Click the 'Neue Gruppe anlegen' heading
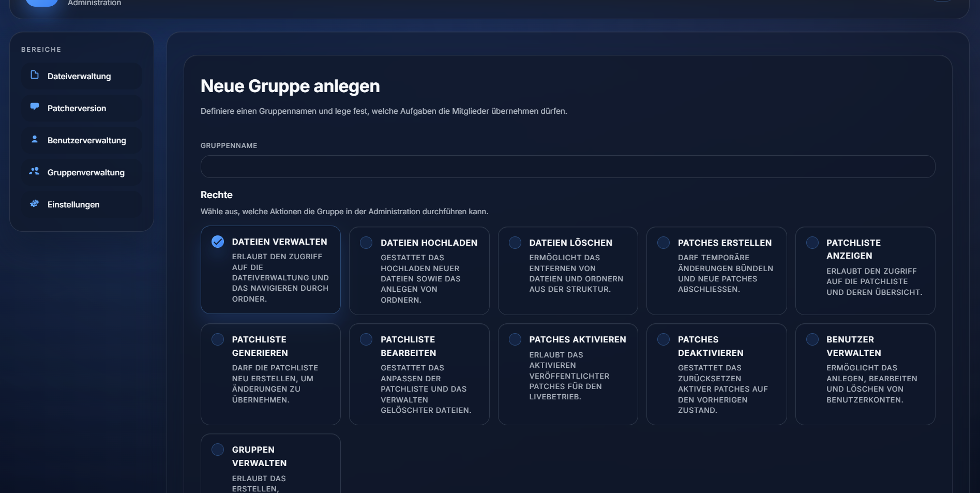Viewport: 980px width, 493px height. (x=290, y=86)
